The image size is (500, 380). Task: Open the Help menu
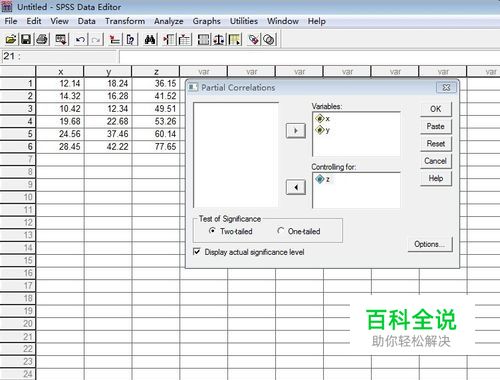pos(316,21)
